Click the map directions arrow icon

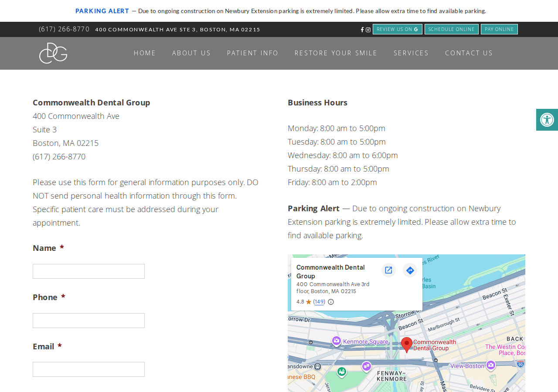(x=410, y=270)
